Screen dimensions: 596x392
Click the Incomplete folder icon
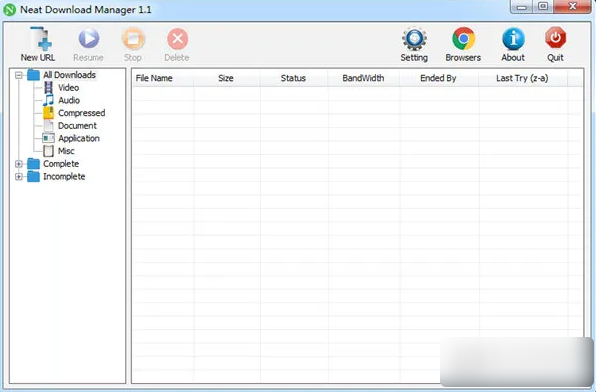[x=33, y=176]
